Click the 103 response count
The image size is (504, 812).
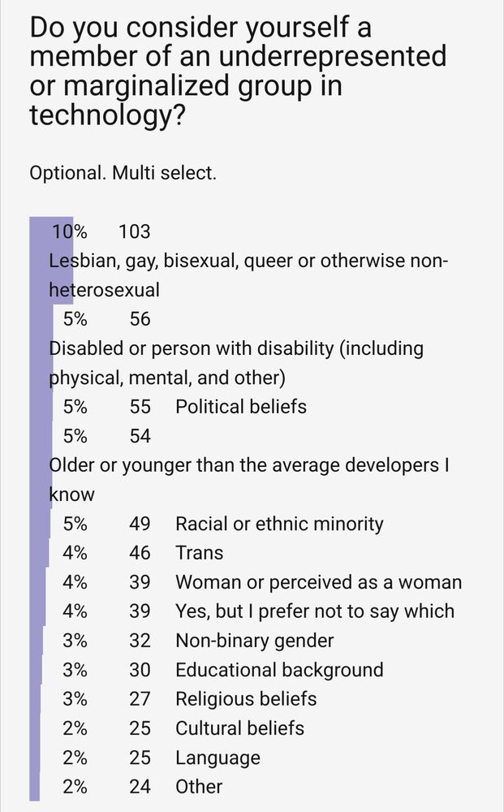(x=135, y=232)
